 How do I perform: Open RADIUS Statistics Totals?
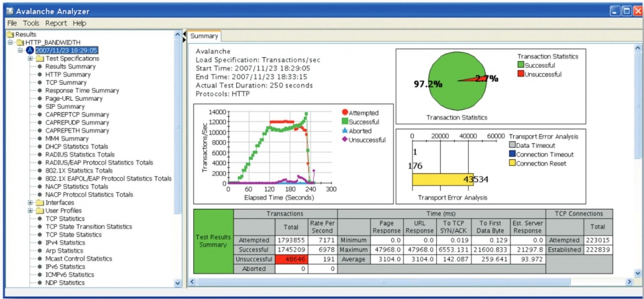pos(80,155)
